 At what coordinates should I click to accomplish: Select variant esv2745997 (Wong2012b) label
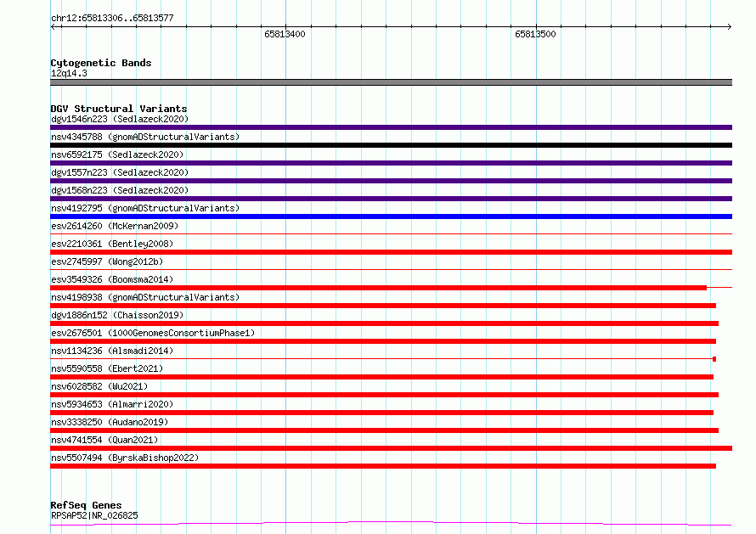(107, 261)
